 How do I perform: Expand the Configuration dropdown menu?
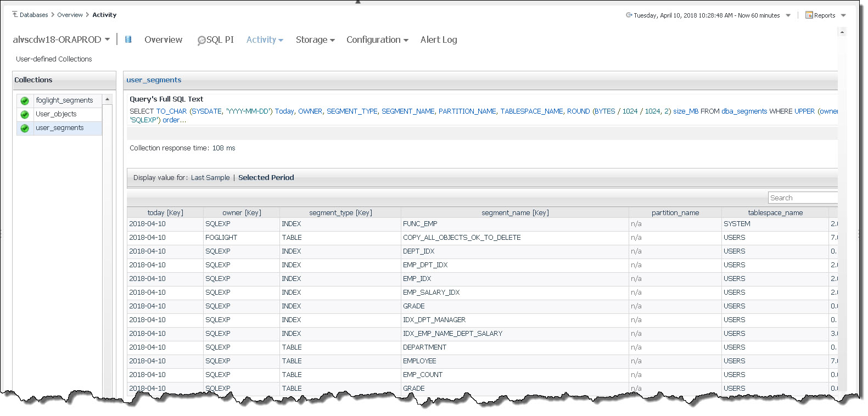tap(377, 40)
